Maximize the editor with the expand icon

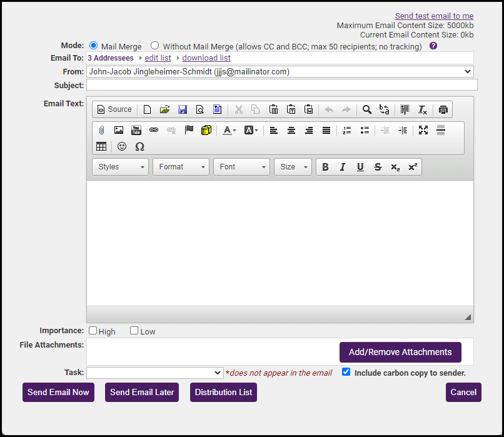tap(423, 130)
